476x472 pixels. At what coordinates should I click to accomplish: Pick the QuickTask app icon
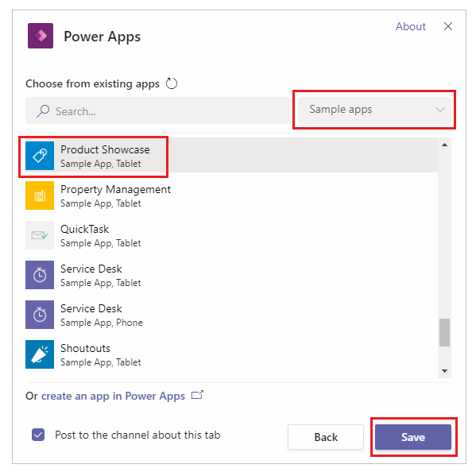click(40, 235)
